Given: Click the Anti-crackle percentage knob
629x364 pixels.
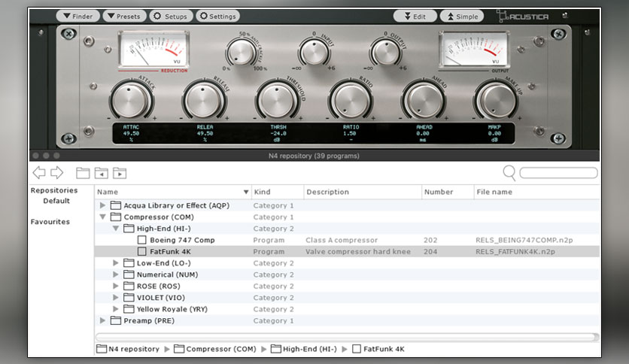Looking at the screenshot, I should click(x=242, y=52).
